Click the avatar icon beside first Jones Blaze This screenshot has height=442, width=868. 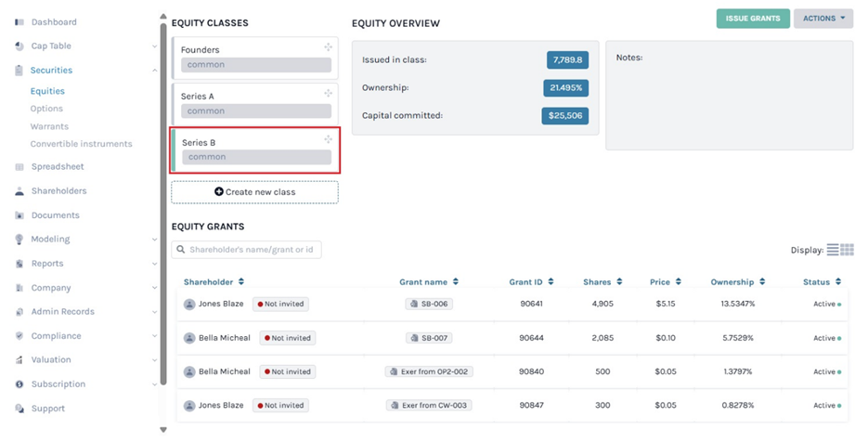click(x=189, y=304)
